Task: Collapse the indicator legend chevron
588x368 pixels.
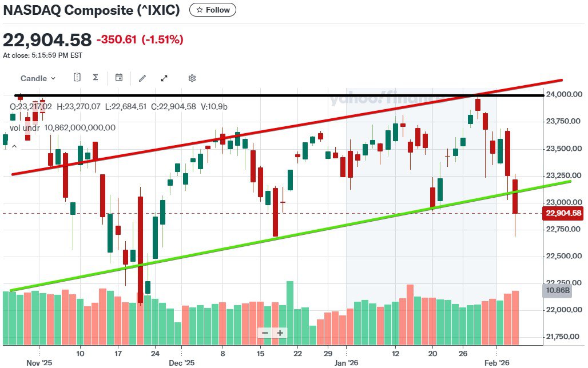Action: pos(14,146)
